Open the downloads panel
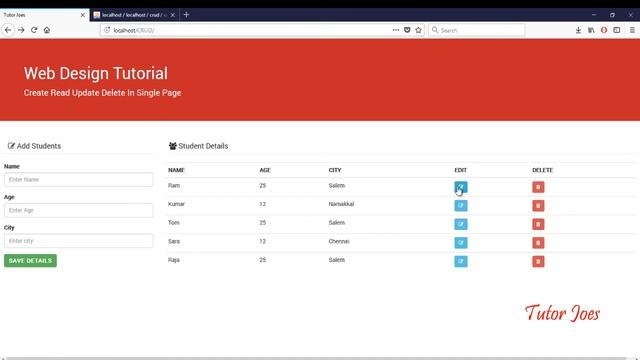This screenshot has width=640, height=360. click(578, 30)
